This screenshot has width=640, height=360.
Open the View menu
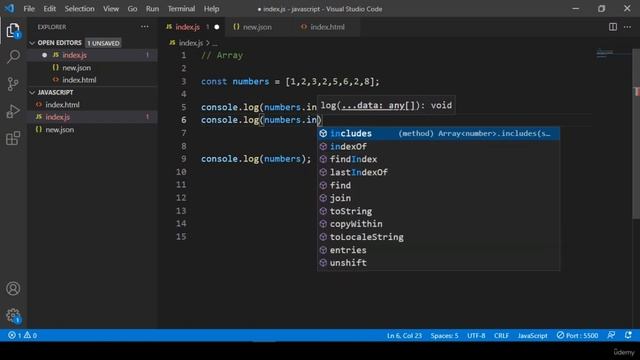(x=111, y=9)
